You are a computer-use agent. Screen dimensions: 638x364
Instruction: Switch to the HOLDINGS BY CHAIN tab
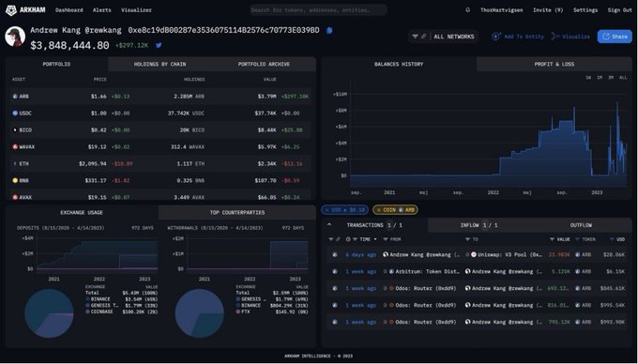pyautogui.click(x=159, y=64)
